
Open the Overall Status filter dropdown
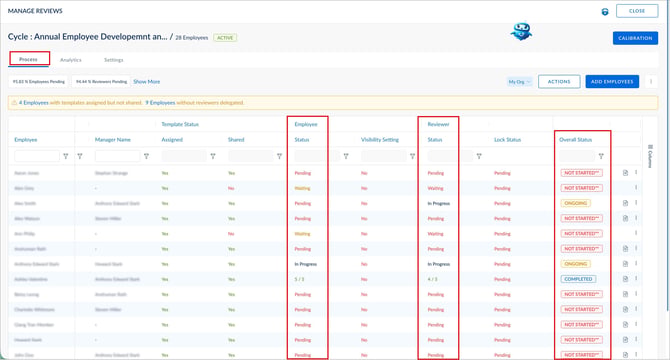point(577,156)
